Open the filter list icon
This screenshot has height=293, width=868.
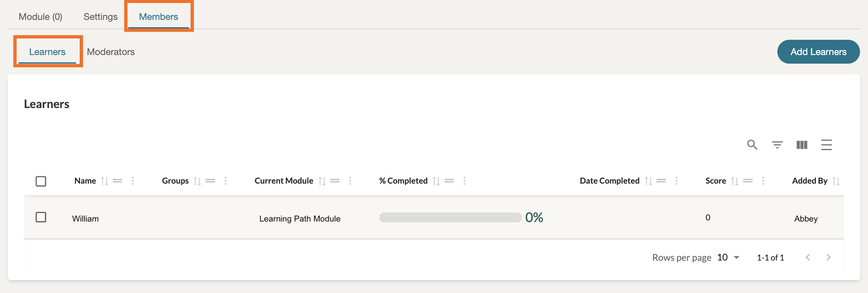[x=777, y=145]
